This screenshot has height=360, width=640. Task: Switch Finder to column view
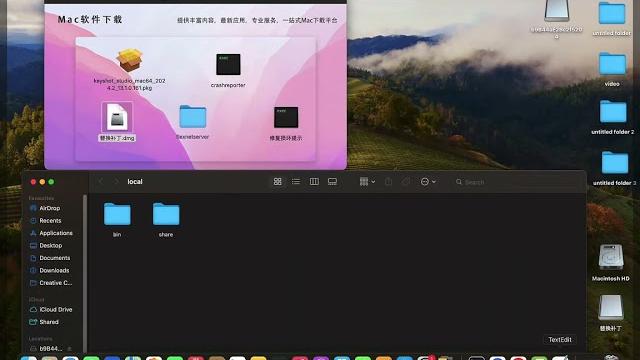coord(314,182)
